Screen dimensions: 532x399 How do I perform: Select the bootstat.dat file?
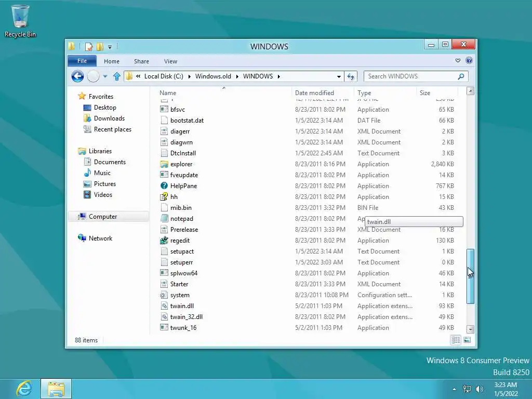pyautogui.click(x=187, y=121)
